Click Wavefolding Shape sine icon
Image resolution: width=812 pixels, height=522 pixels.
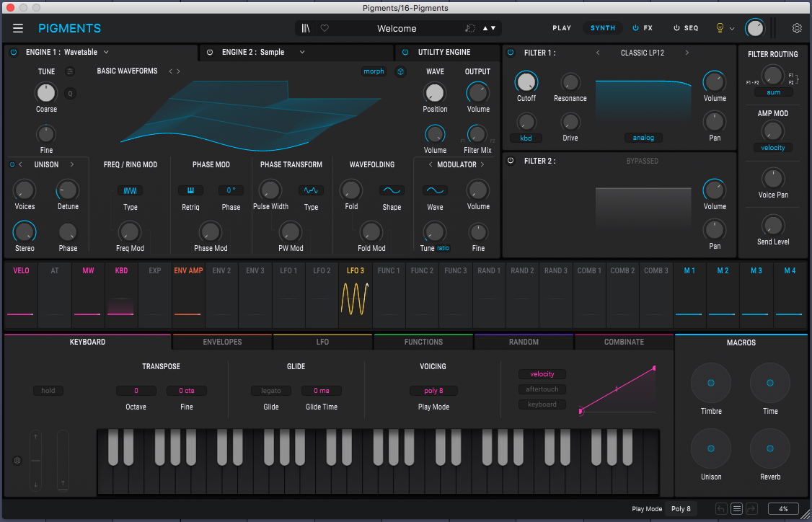coord(392,190)
